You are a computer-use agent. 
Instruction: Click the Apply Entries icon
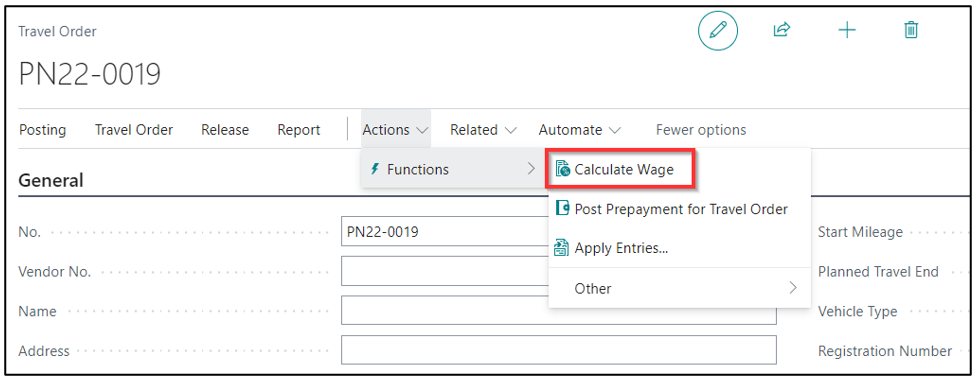click(562, 248)
